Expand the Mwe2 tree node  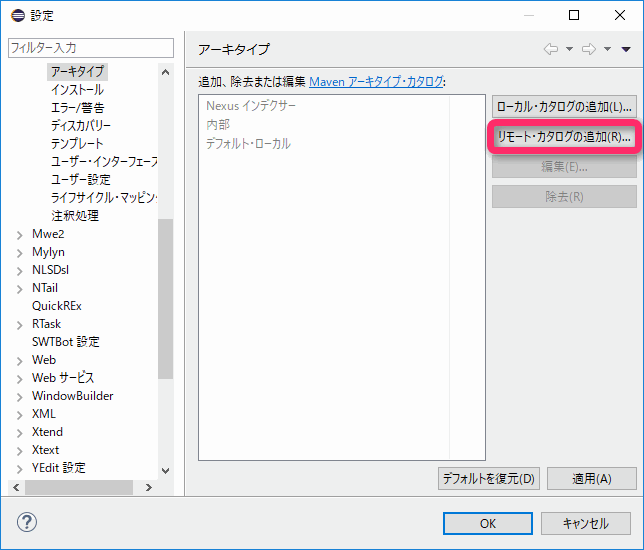(x=19, y=235)
